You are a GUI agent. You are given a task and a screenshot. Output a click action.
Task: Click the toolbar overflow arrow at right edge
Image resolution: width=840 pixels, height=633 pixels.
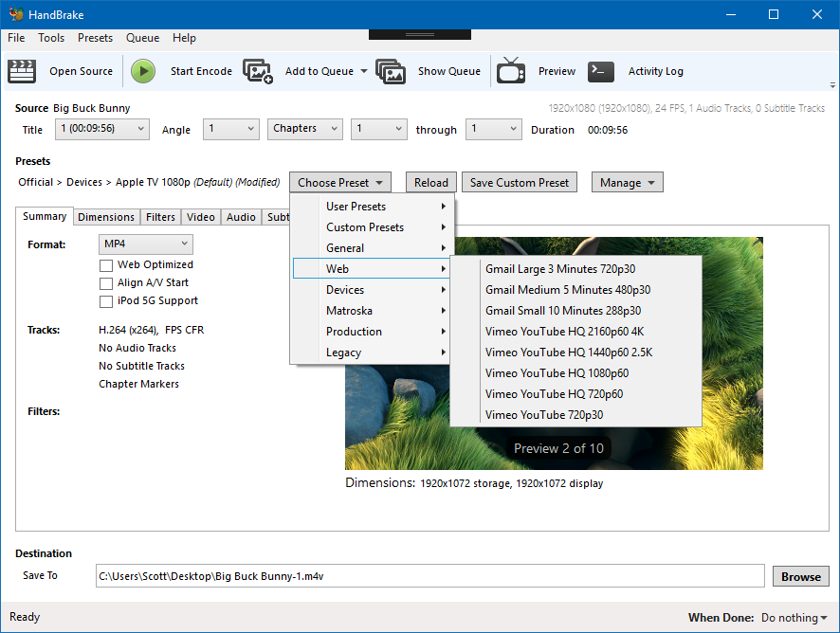pos(832,84)
